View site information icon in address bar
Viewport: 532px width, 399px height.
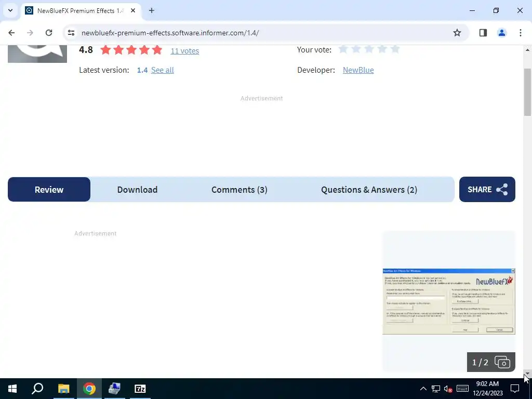coord(71,33)
